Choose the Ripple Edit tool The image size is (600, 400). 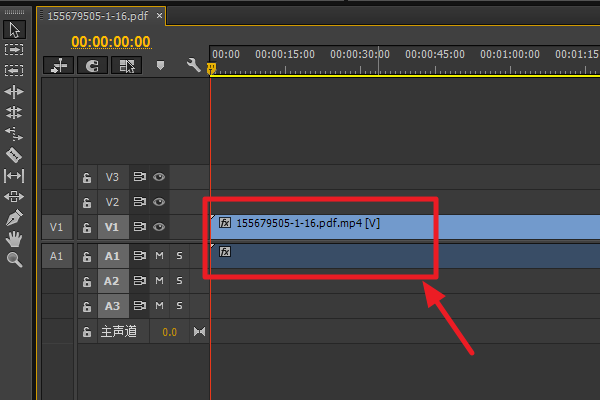tap(14, 92)
